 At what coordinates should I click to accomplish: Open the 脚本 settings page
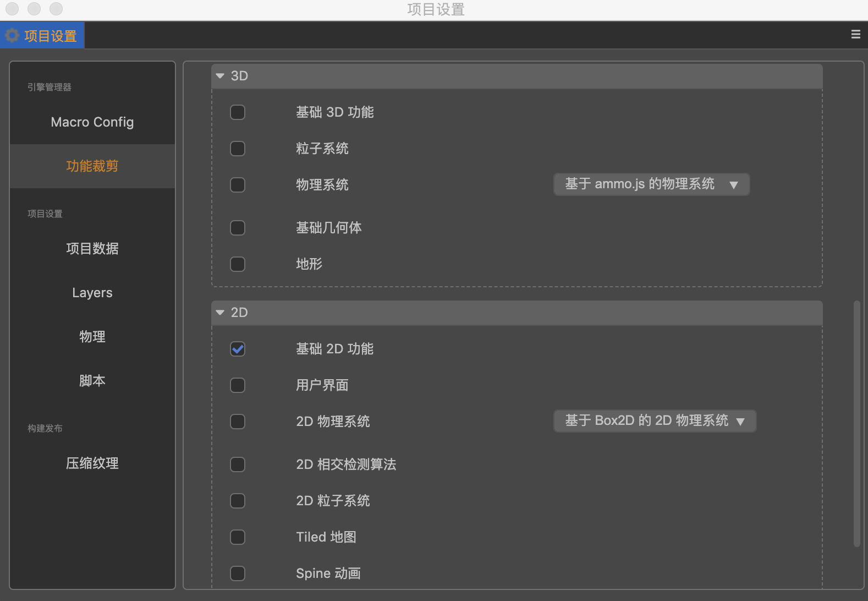(92, 381)
